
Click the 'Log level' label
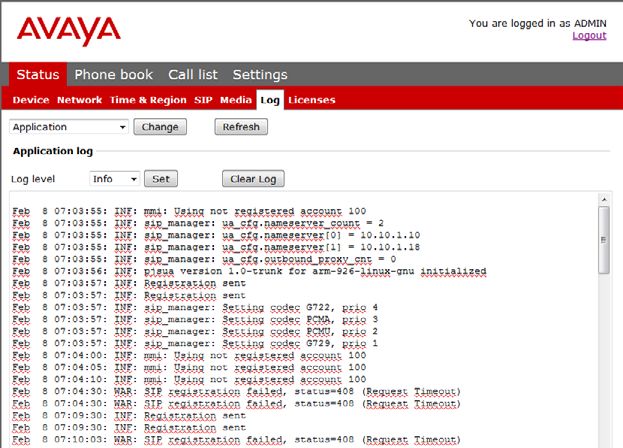pyautogui.click(x=33, y=179)
